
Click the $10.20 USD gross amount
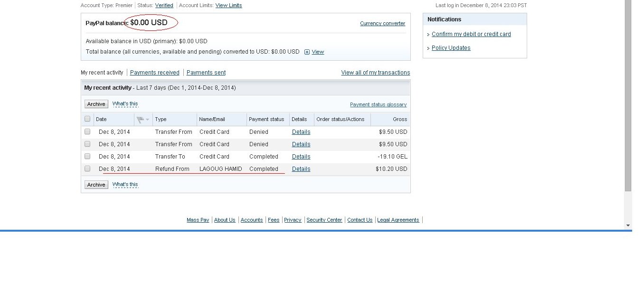click(x=391, y=169)
